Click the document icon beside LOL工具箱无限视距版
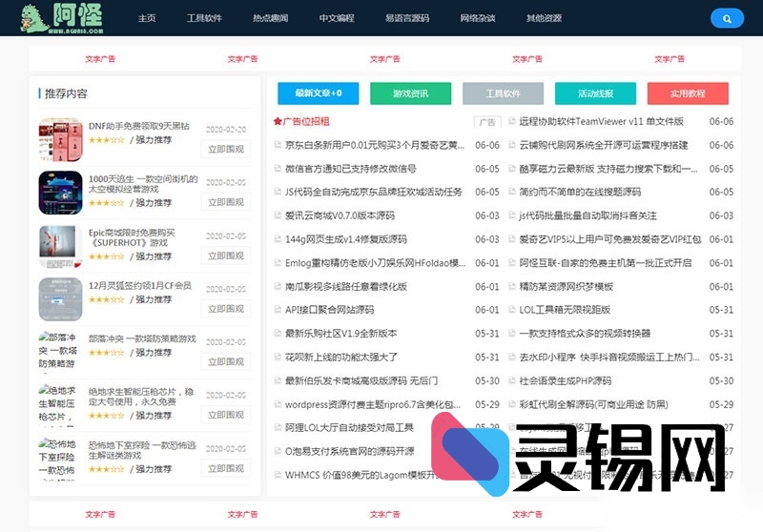Image resolution: width=763 pixels, height=532 pixels. (511, 310)
